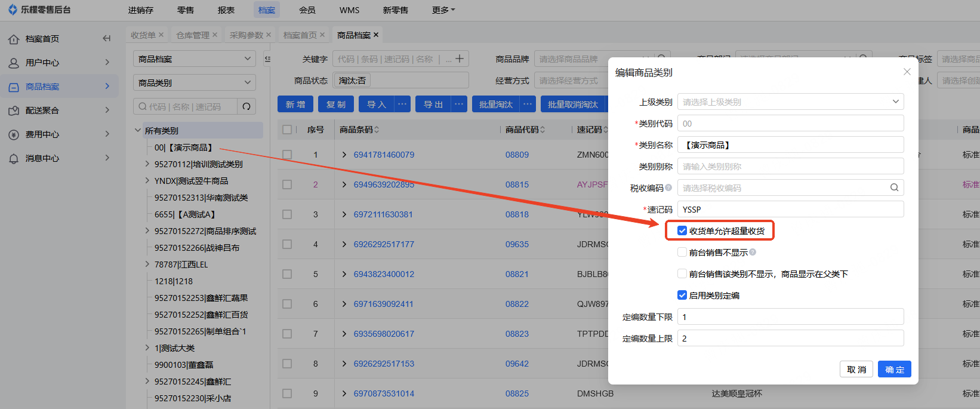Screen dimensions: 980x409
Task: Close the 编辑商品类别 dialog
Action: coord(907,72)
